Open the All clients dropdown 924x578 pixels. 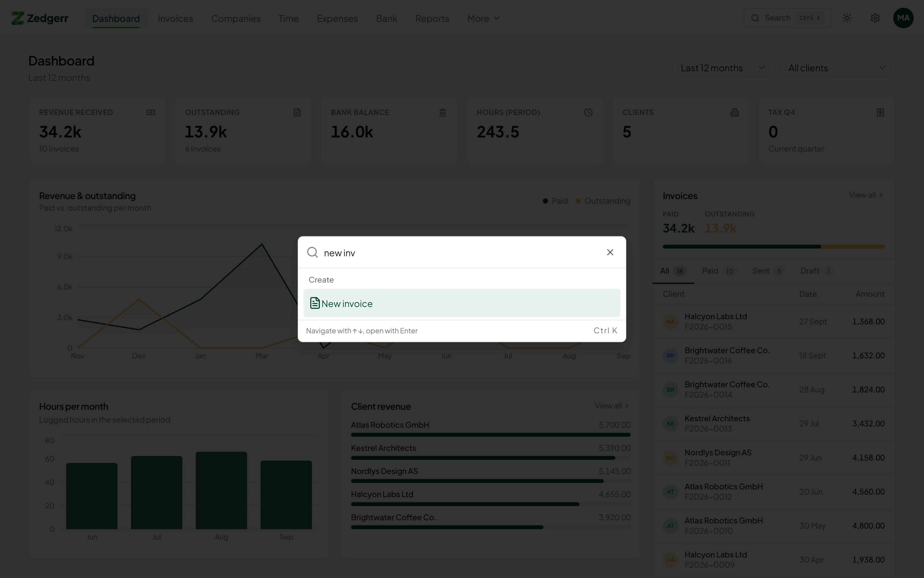(837, 68)
